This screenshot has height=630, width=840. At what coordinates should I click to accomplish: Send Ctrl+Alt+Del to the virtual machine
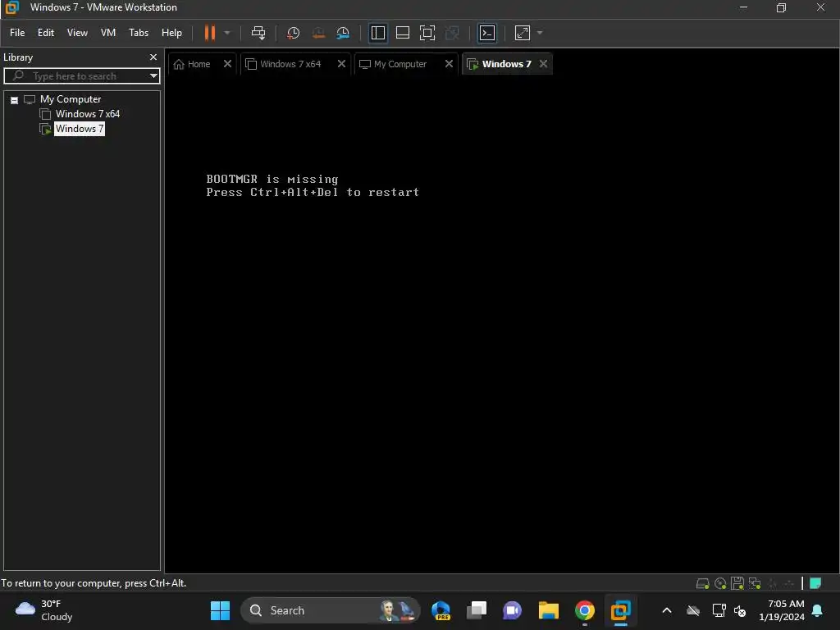click(258, 33)
